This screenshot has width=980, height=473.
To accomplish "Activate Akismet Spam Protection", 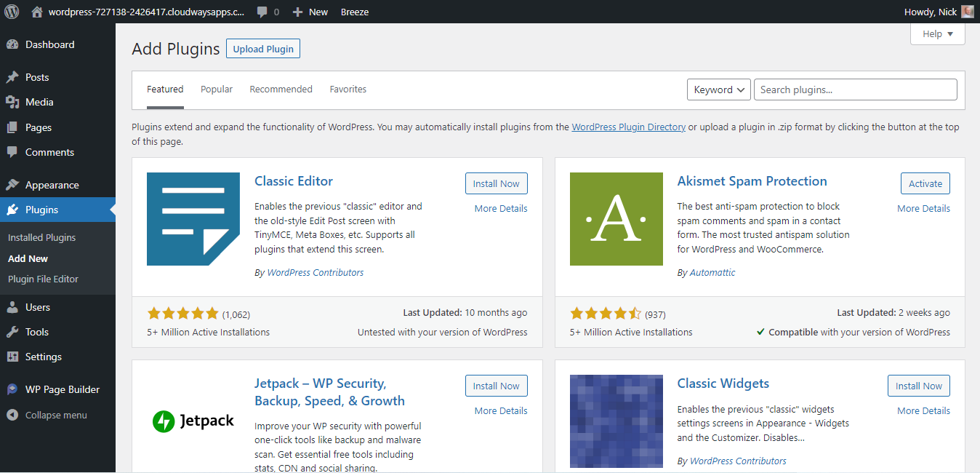I will tap(925, 183).
